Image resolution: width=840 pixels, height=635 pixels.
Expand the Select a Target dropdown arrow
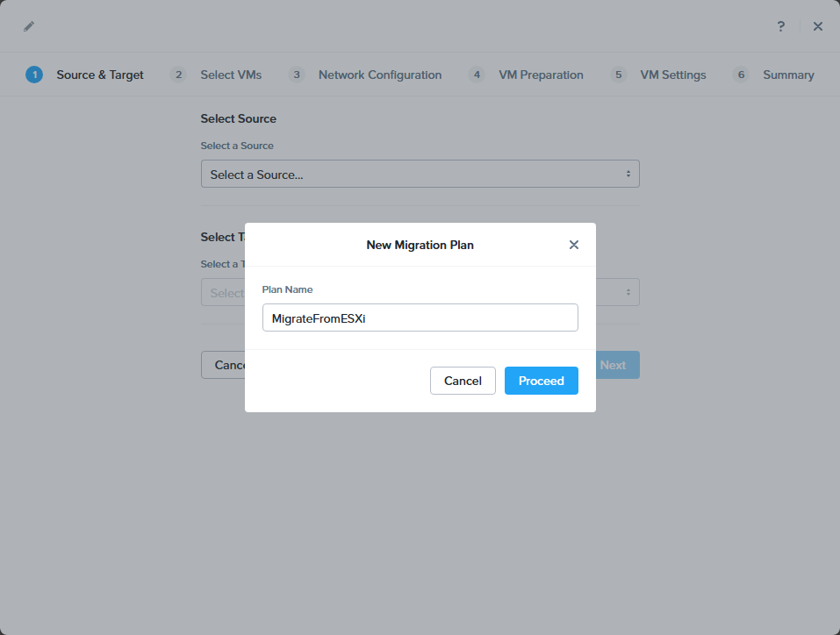coord(628,292)
